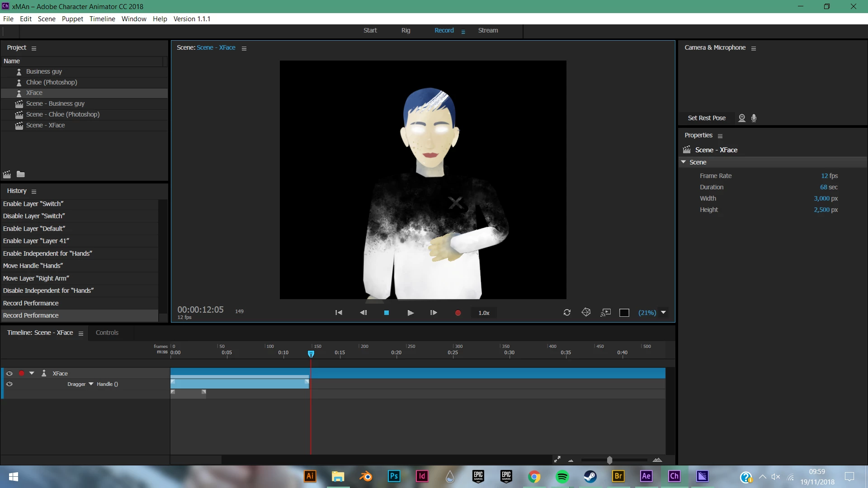Click the camera input icon

click(742, 118)
